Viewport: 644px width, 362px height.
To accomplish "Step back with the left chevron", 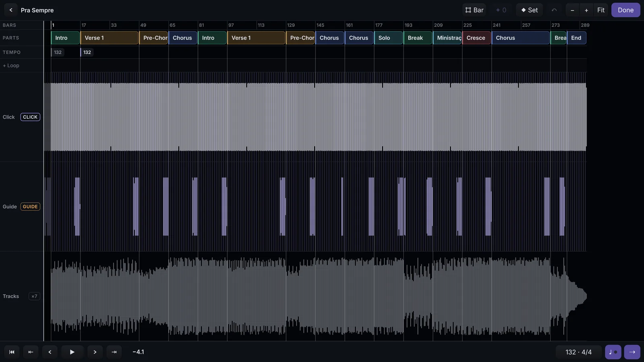I will tap(50, 352).
